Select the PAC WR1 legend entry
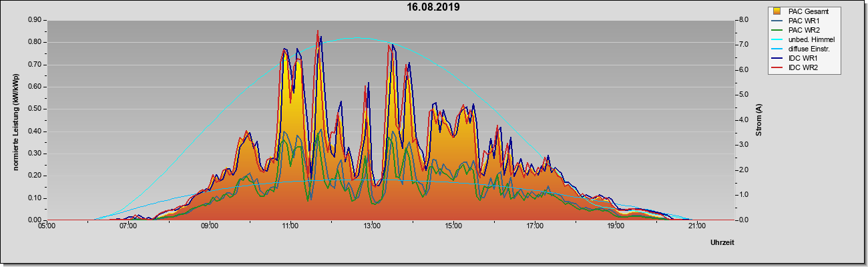 click(803, 21)
